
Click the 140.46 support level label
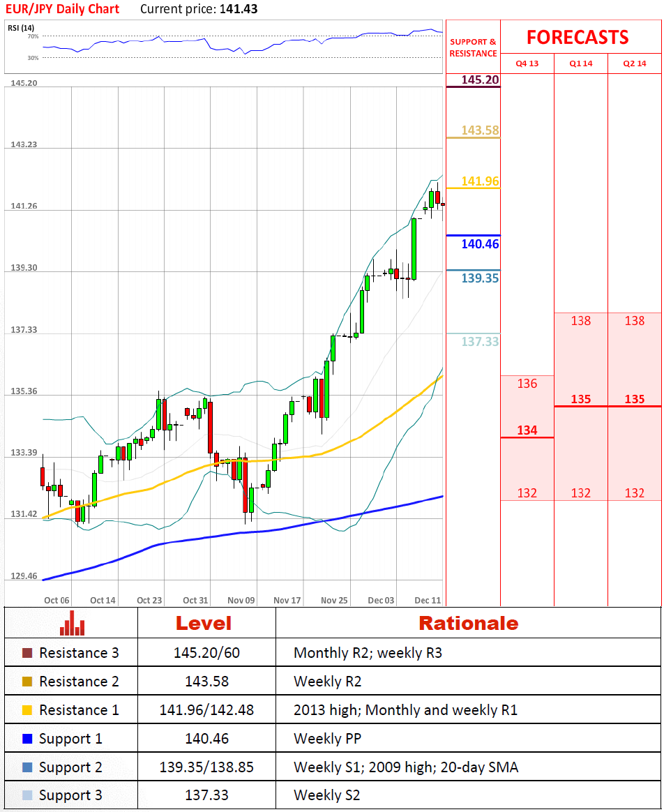[480, 244]
